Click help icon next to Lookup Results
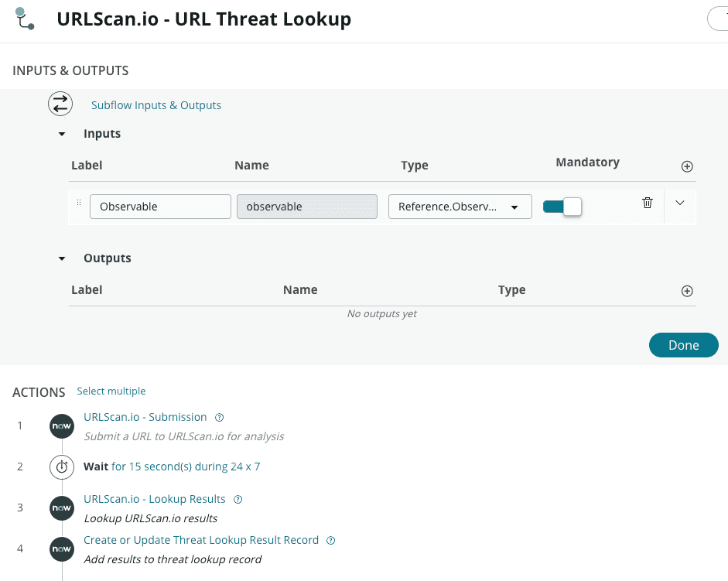Viewport: 728px width, 581px height. pos(238,500)
